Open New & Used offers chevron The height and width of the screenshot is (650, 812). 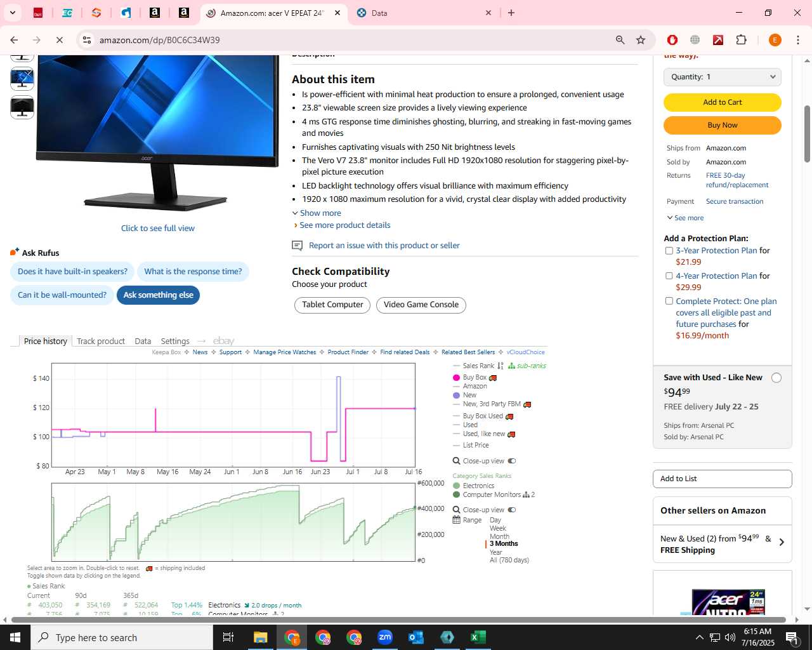(782, 543)
